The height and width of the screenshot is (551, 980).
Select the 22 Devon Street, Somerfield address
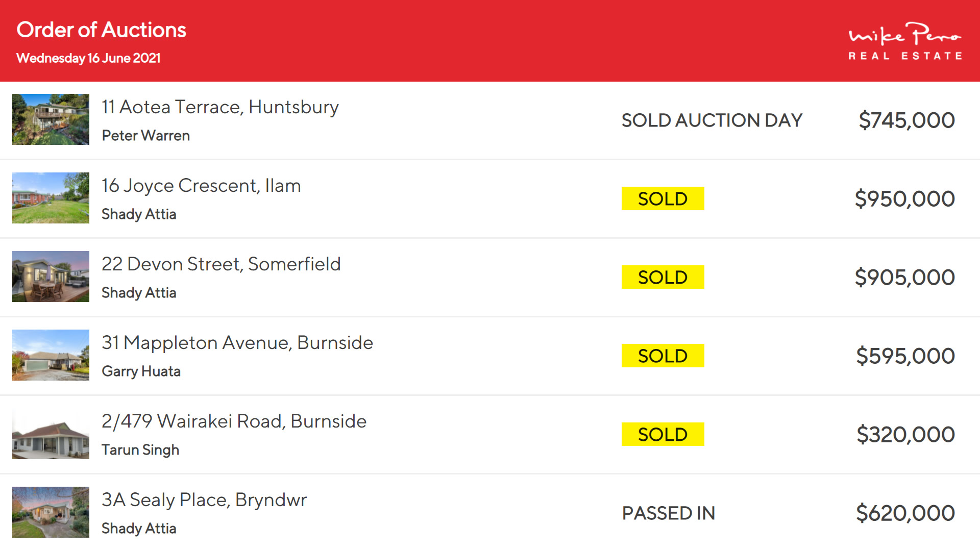[x=221, y=264]
